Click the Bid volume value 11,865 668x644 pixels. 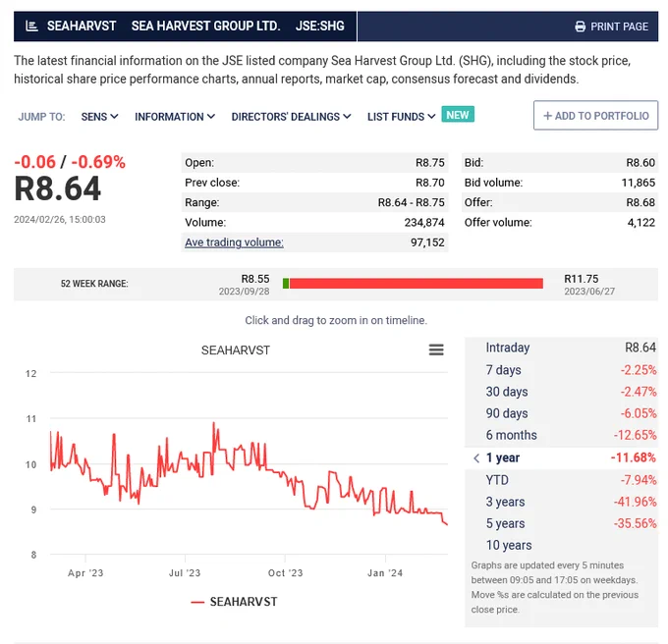[x=639, y=183]
